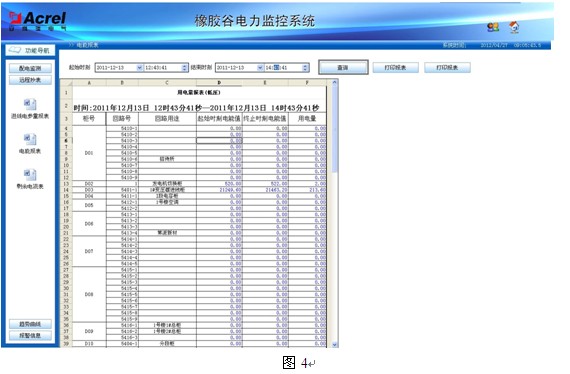This screenshot has width=570, height=374.
Task: Select the 配电监测 menu button
Action: [30, 68]
